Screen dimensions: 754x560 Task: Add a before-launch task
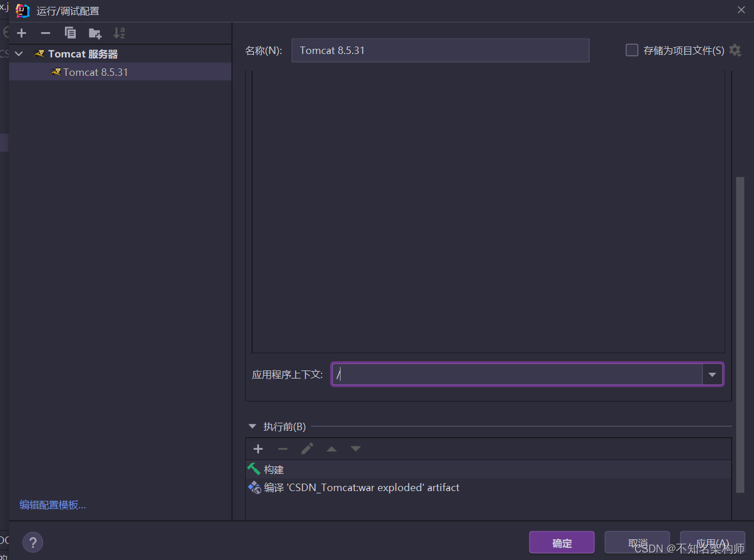point(258,449)
